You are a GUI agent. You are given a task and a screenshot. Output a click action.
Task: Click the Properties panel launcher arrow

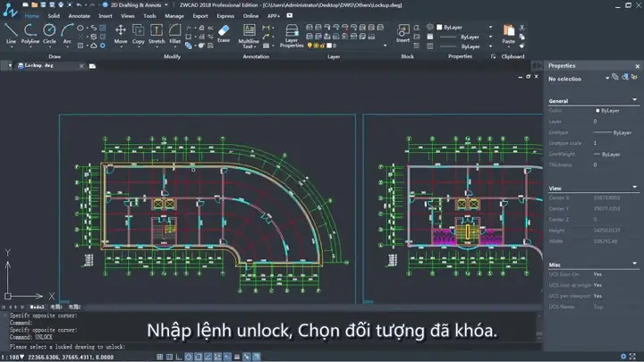[493, 56]
